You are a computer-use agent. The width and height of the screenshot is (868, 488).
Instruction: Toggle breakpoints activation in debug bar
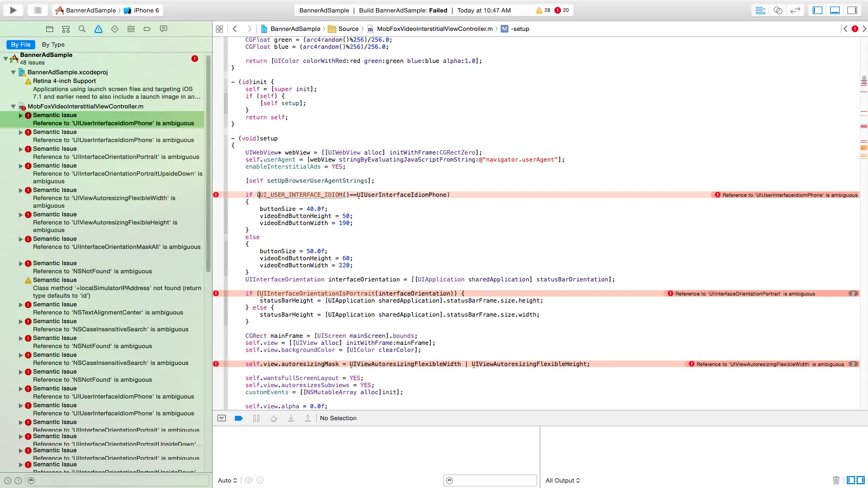coord(239,419)
